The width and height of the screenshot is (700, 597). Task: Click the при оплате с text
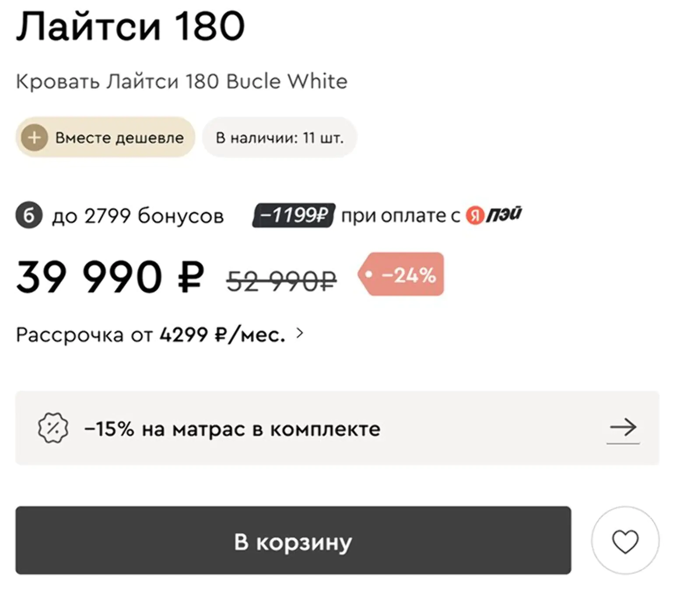tap(400, 216)
